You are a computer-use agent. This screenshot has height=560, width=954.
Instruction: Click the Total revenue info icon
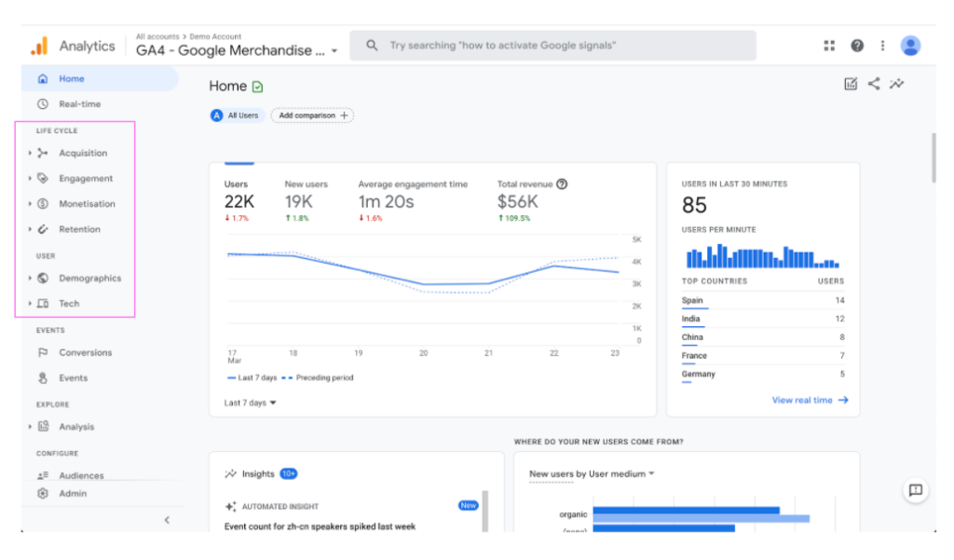(x=562, y=184)
